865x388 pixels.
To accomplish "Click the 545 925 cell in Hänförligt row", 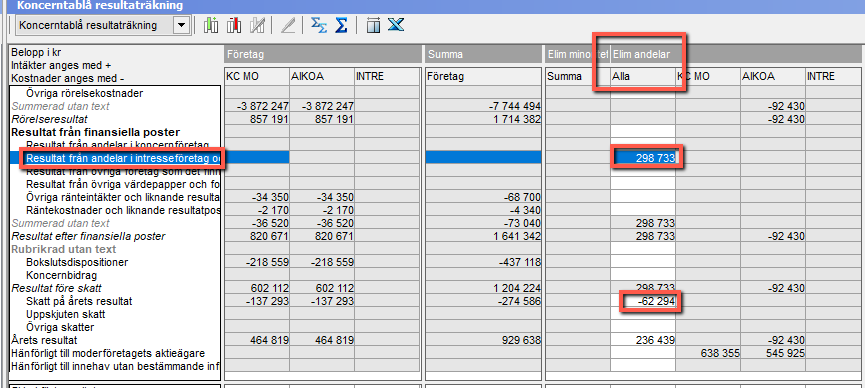I will coord(773,353).
